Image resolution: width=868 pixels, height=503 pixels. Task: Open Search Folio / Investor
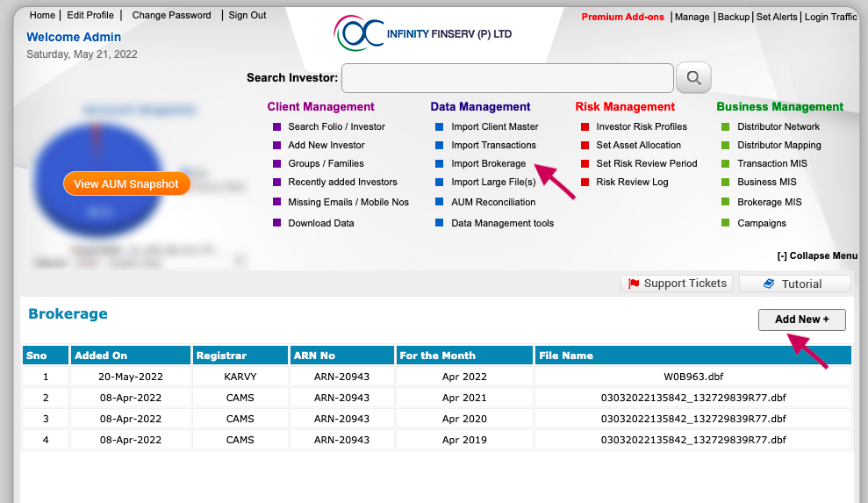[x=336, y=127]
